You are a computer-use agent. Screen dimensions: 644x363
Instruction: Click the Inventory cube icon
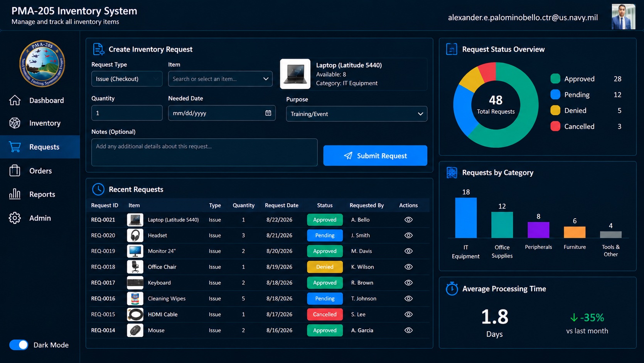click(x=15, y=123)
